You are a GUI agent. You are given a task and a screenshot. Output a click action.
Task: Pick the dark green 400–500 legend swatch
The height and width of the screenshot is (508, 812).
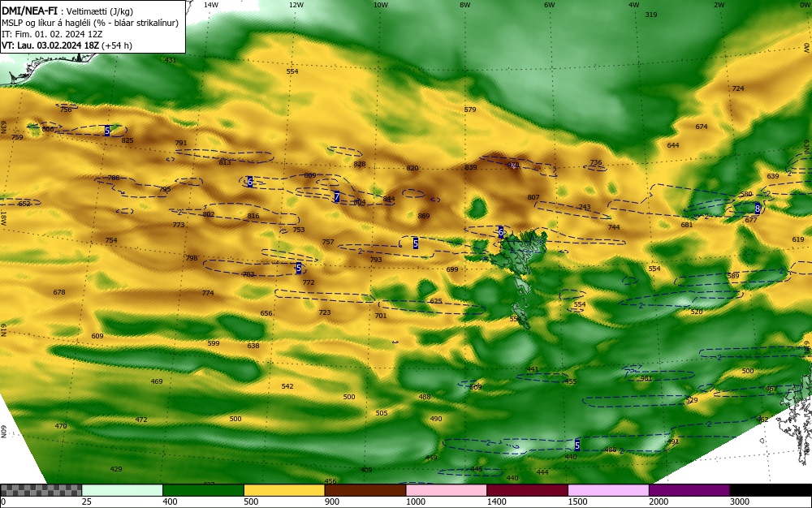pyautogui.click(x=203, y=490)
